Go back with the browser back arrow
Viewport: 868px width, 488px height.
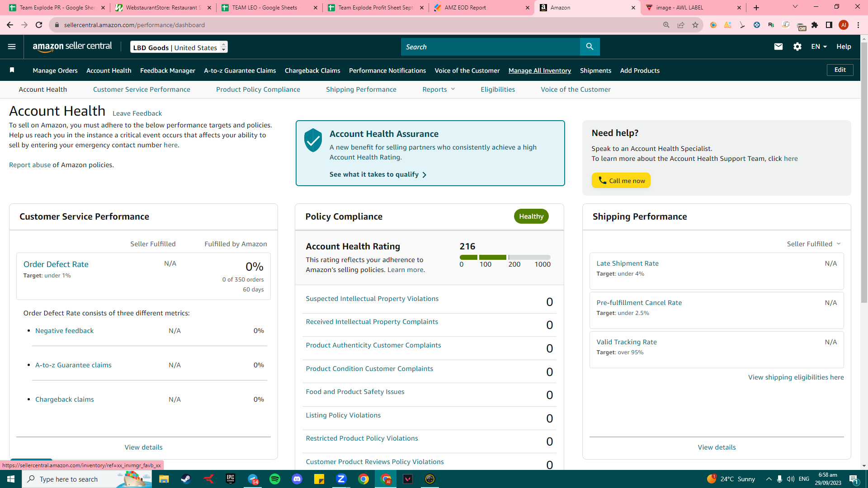click(10, 25)
